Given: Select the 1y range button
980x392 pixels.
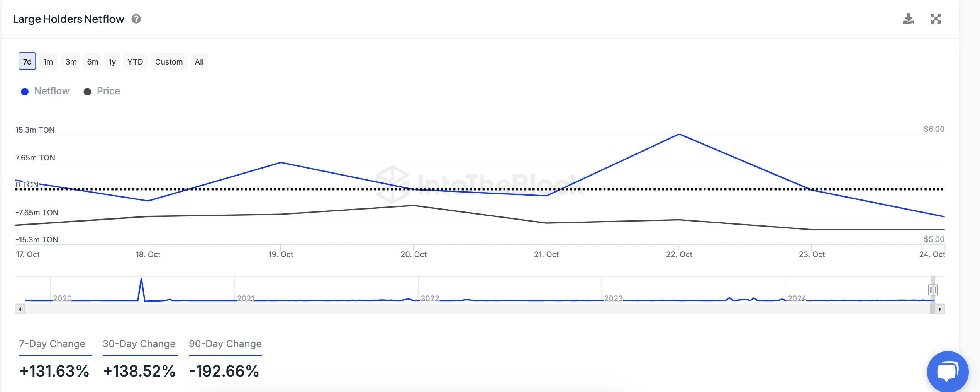Looking at the screenshot, I should (x=112, y=61).
